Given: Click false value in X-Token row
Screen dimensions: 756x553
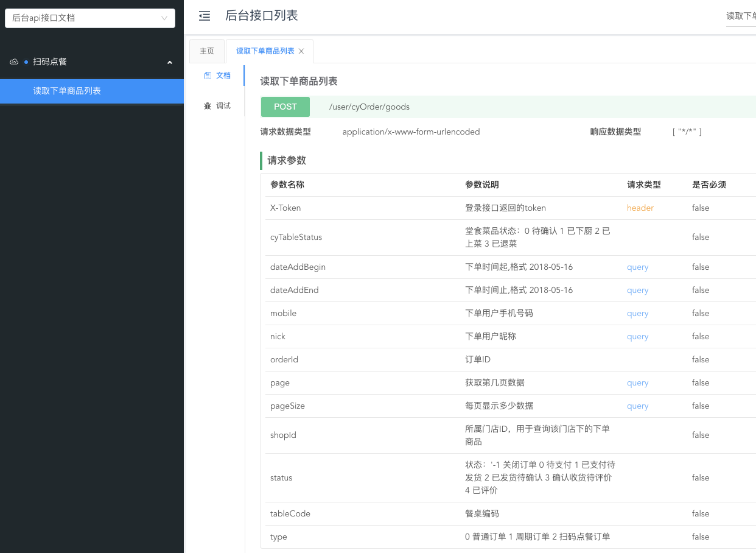Looking at the screenshot, I should (701, 208).
